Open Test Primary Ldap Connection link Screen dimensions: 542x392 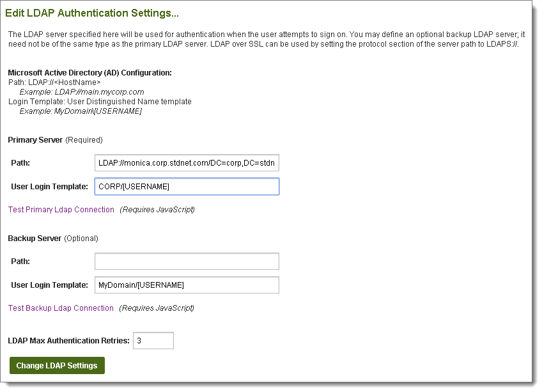[x=61, y=210]
